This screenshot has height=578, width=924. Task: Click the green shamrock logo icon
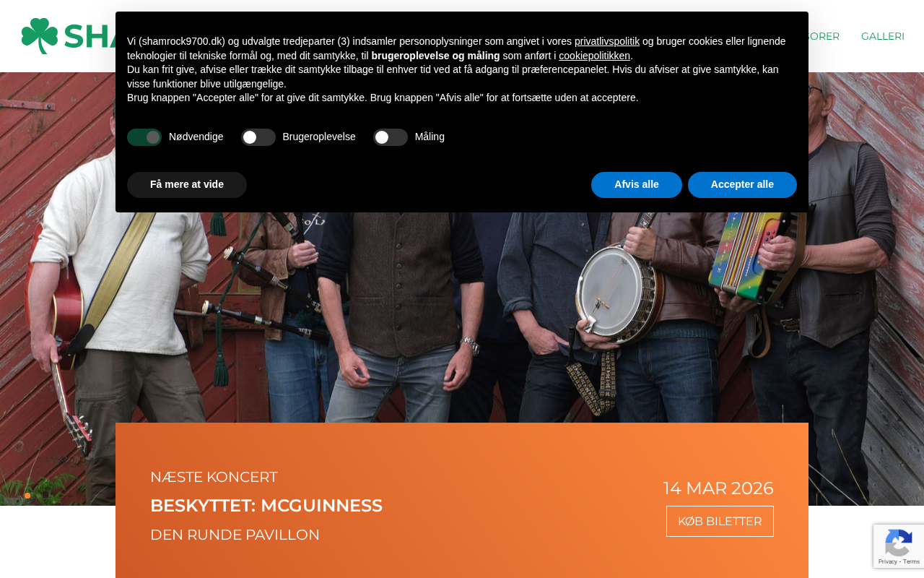pyautogui.click(x=40, y=36)
